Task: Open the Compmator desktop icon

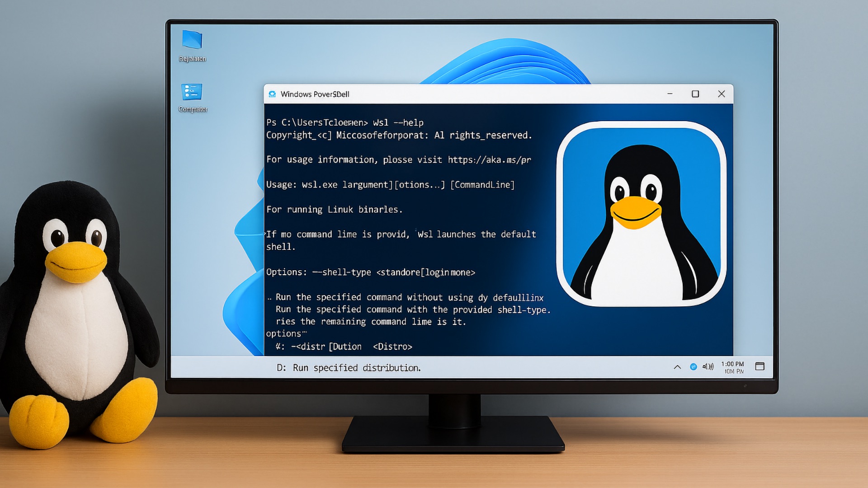Action: [192, 97]
